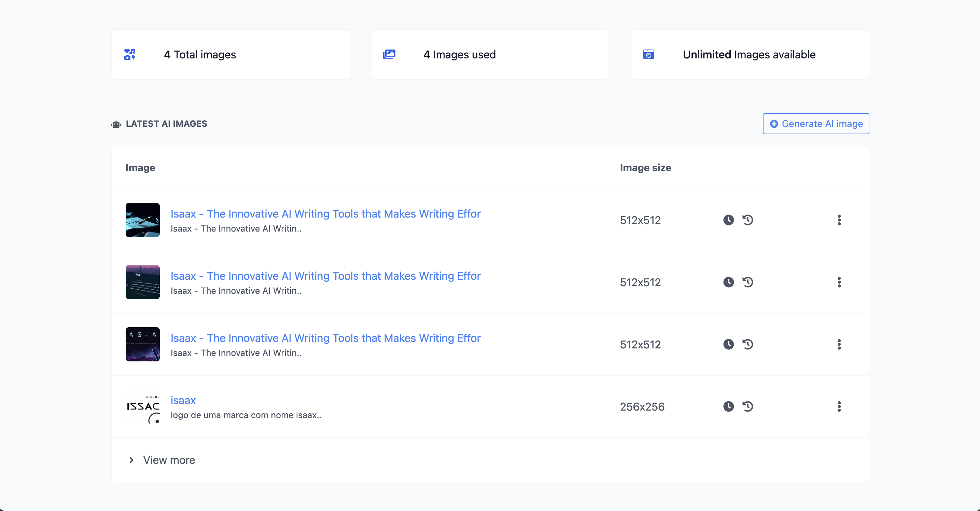
Task: Select the Image size column header
Action: (645, 167)
